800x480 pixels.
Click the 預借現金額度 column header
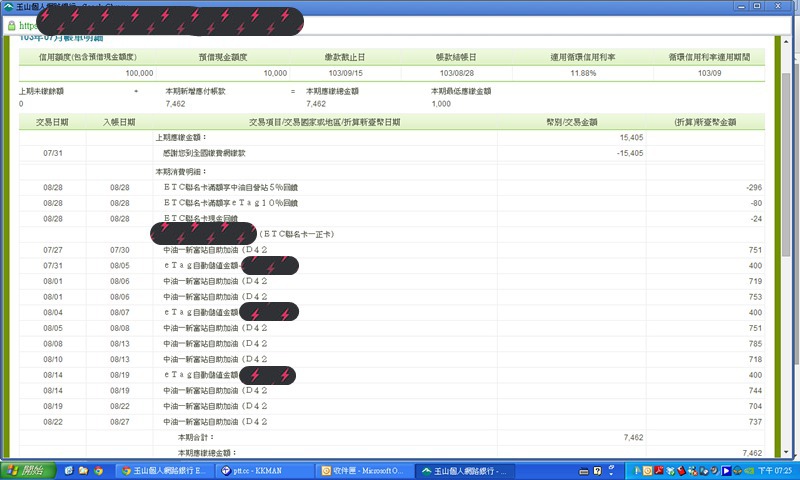point(223,57)
